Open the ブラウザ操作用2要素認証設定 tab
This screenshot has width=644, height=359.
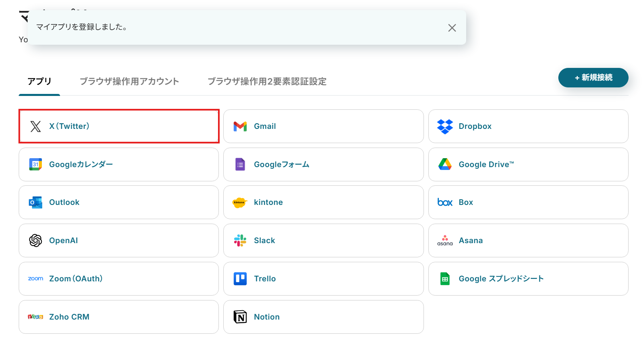pos(267,81)
